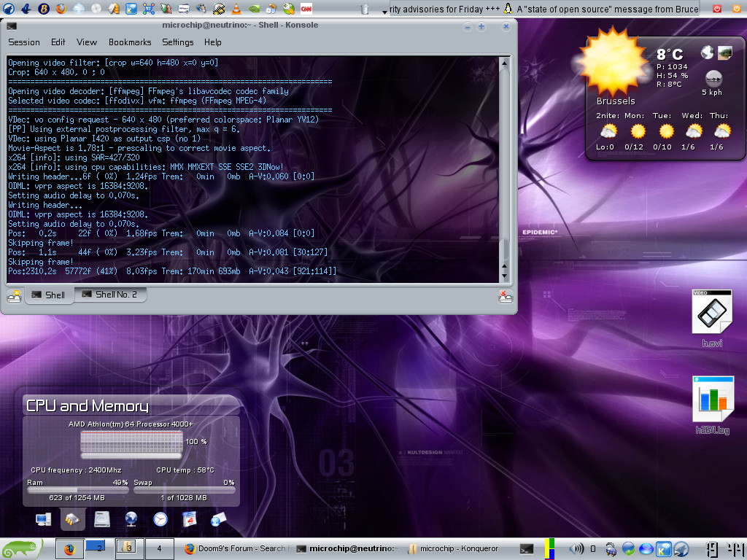Click the blue K icon in system tray

(663, 549)
